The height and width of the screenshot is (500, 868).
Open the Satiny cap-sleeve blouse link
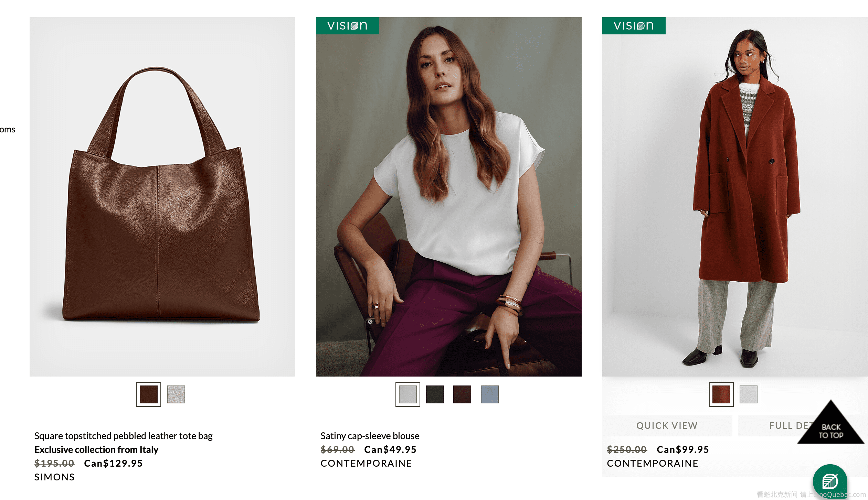(370, 436)
